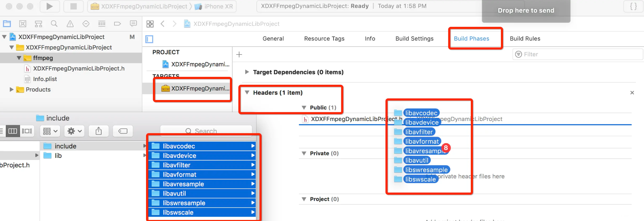Click the Filter field in Build Phases
Image resolution: width=644 pixels, height=221 pixels.
click(577, 54)
